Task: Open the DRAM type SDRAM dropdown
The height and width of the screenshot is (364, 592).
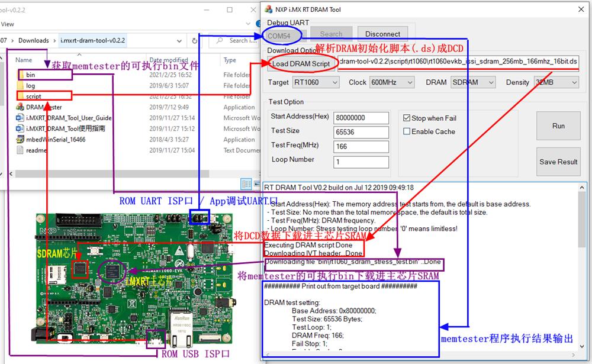Action: coord(472,82)
